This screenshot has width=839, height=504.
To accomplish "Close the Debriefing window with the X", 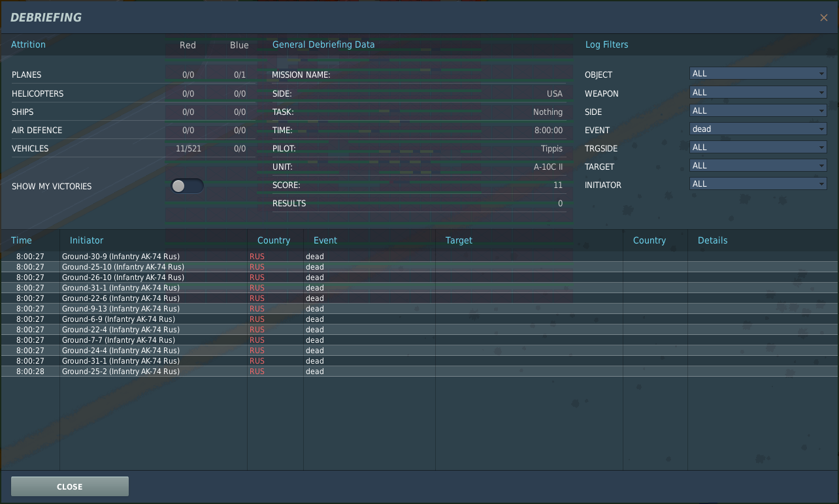I will tap(823, 18).
